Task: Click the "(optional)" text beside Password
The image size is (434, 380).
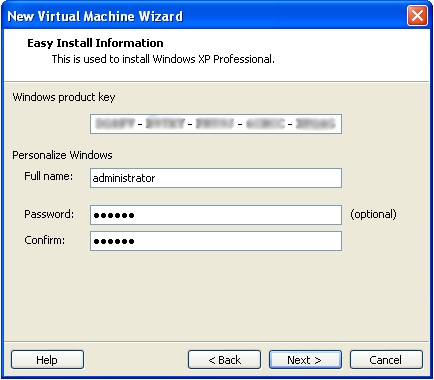Action: (373, 214)
